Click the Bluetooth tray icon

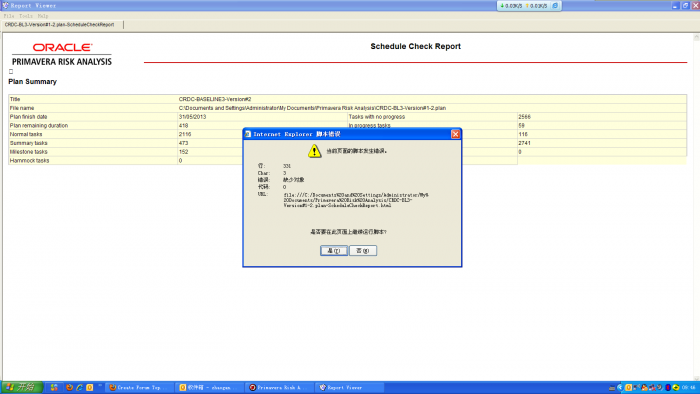click(668, 387)
